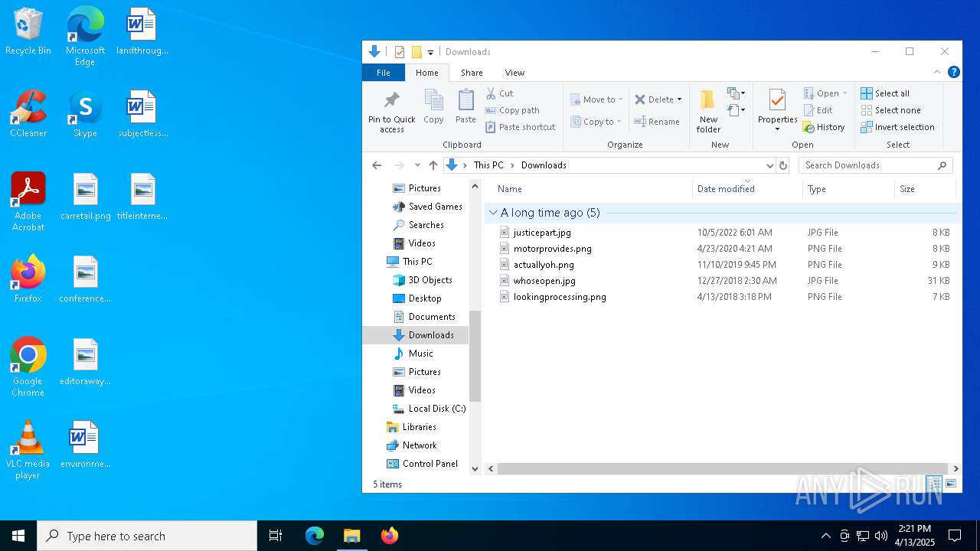The width and height of the screenshot is (980, 551).
Task: Click Select all in Select group
Action: [x=885, y=93]
